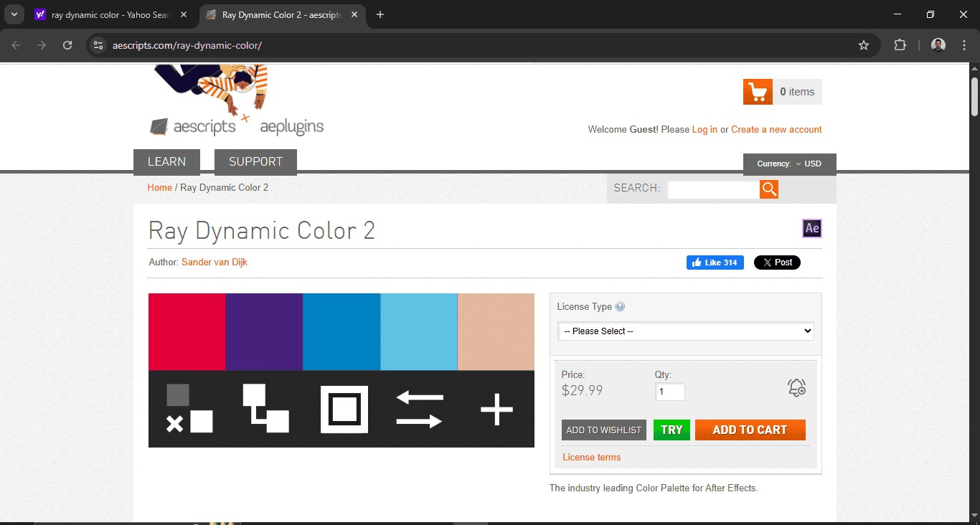Open the License Type dropdown
980x525 pixels.
685,331
